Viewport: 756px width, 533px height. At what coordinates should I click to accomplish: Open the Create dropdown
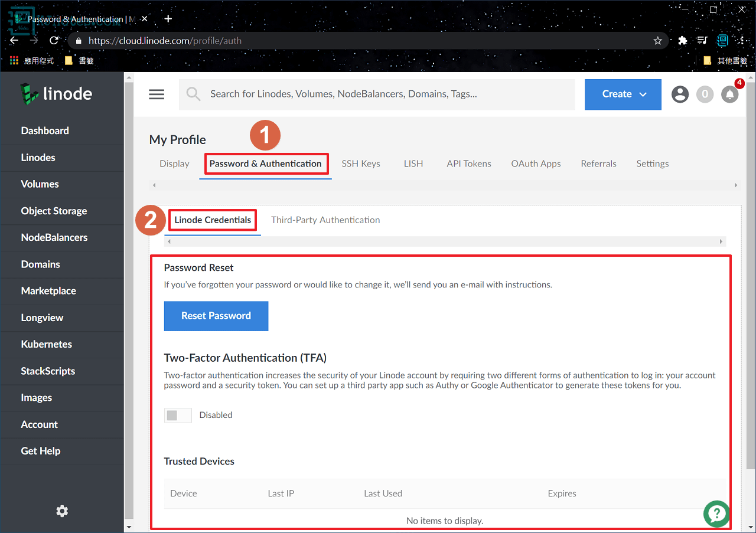tap(623, 94)
